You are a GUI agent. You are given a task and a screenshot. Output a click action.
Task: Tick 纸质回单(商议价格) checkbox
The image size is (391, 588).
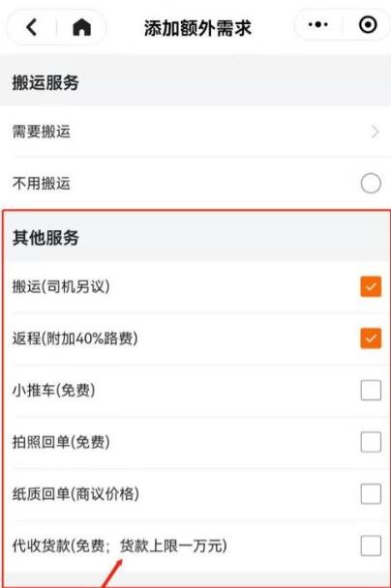coord(371,493)
